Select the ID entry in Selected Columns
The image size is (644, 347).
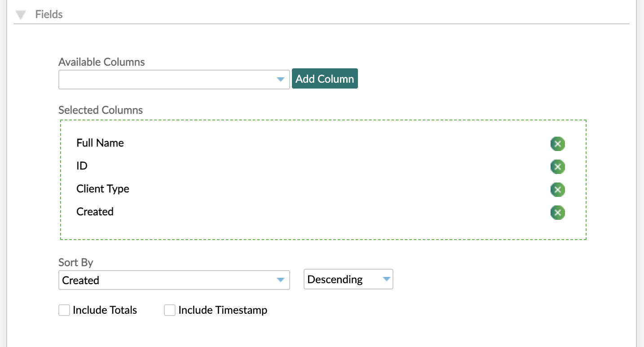pos(82,166)
